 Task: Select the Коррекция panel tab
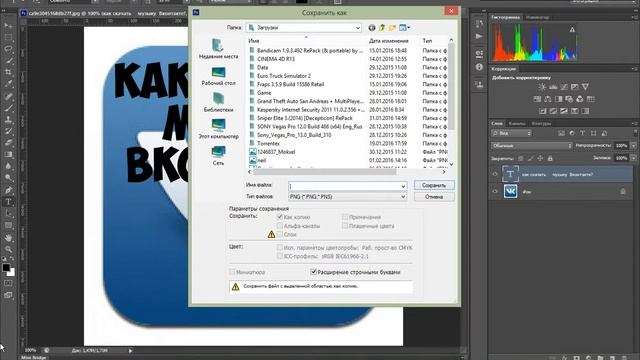point(504,69)
